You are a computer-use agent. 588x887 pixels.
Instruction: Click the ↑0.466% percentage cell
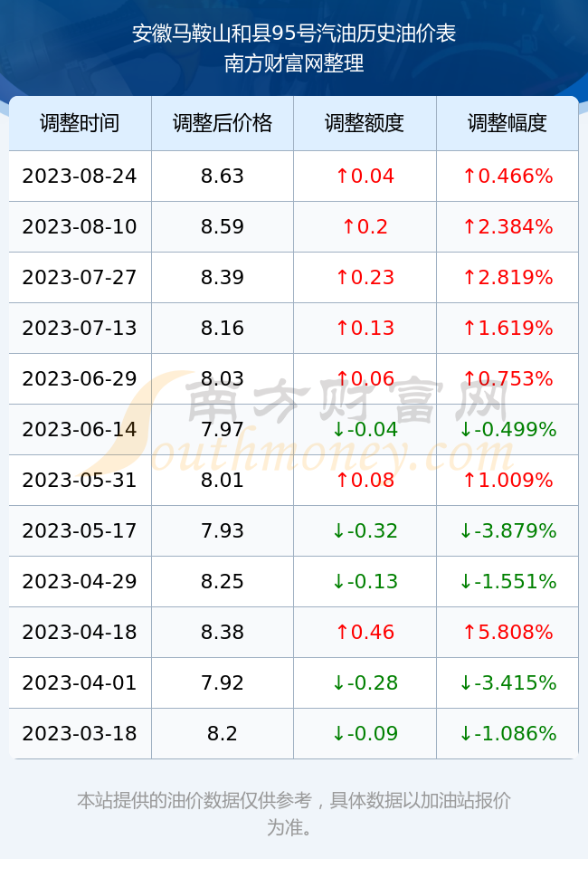point(507,176)
